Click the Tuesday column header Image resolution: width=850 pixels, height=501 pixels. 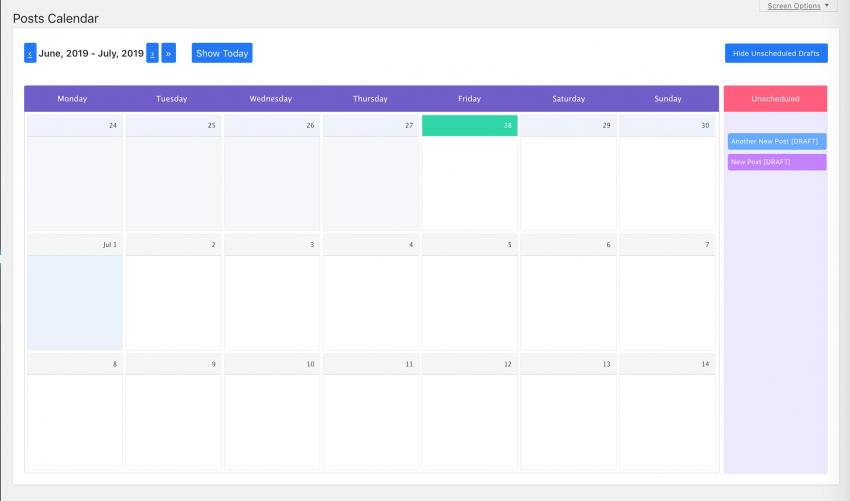(x=172, y=99)
